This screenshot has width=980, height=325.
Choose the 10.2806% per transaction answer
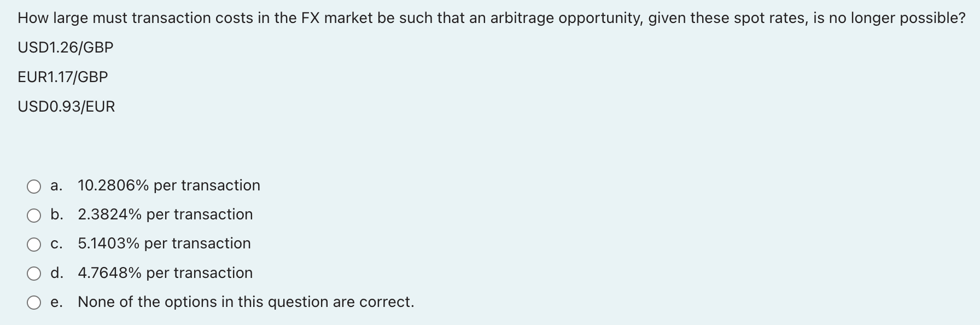[x=168, y=186]
